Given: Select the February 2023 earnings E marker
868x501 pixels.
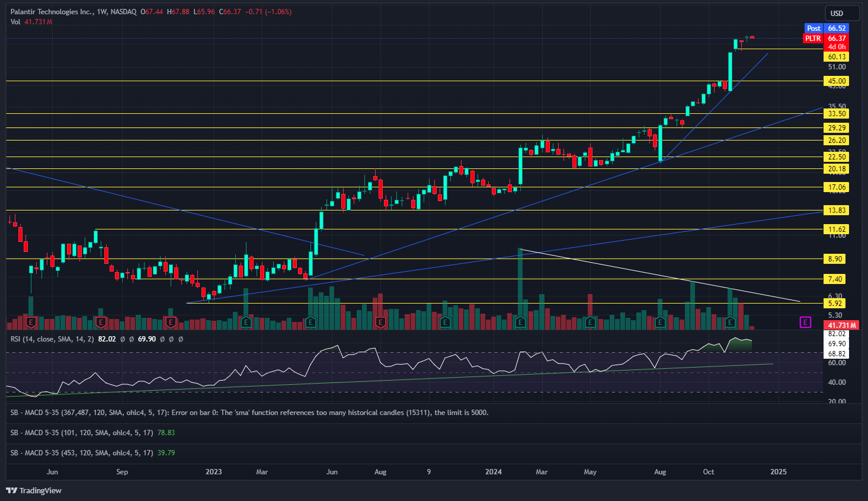Looking at the screenshot, I should pyautogui.click(x=246, y=323).
